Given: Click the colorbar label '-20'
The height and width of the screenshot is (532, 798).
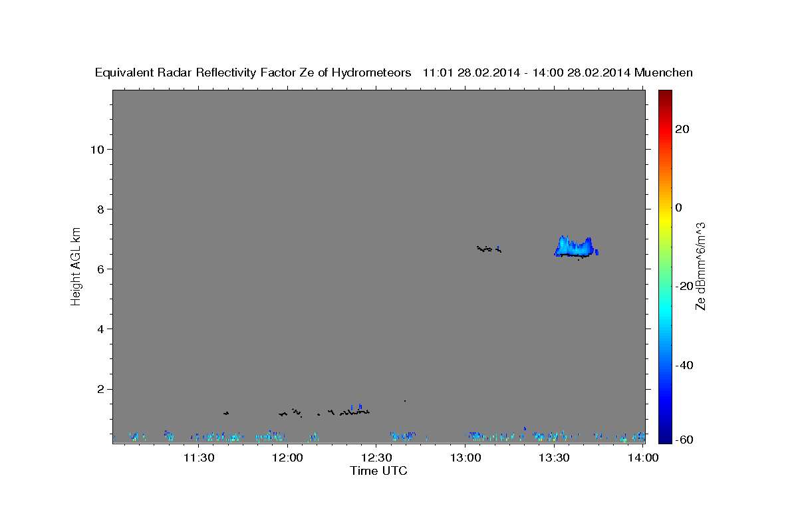Looking at the screenshot, I should [x=683, y=286].
